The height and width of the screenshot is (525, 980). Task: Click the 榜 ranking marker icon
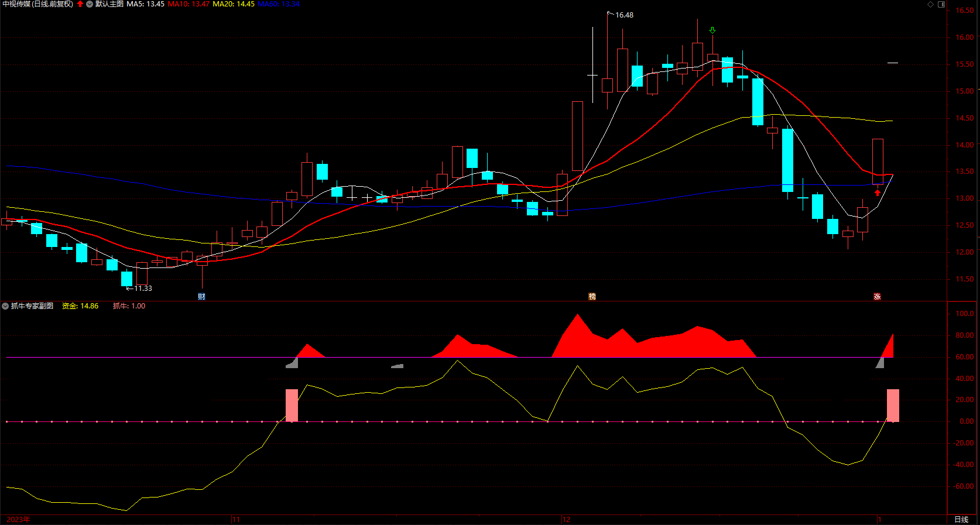pyautogui.click(x=592, y=297)
